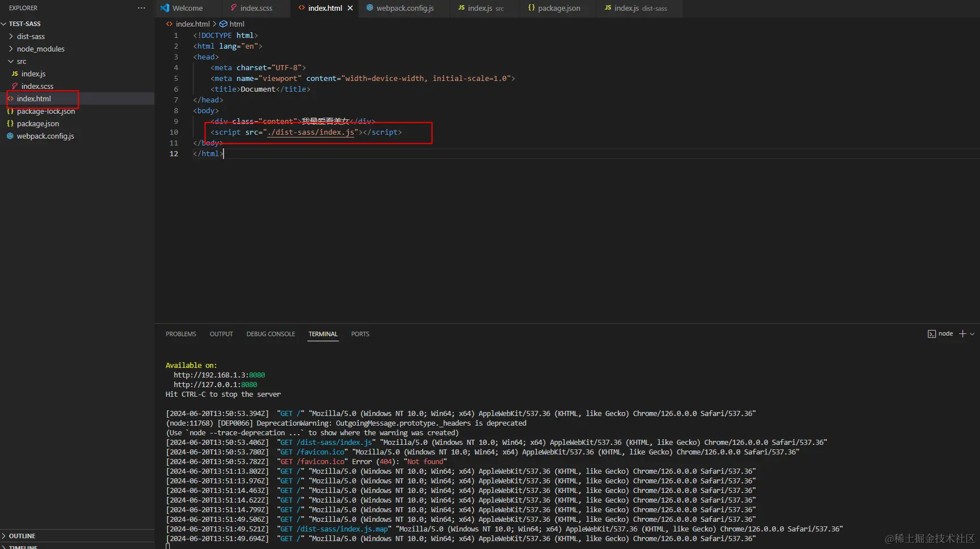The image size is (980, 549).
Task: Open the DEBUG CONSOLE panel
Action: tap(271, 334)
